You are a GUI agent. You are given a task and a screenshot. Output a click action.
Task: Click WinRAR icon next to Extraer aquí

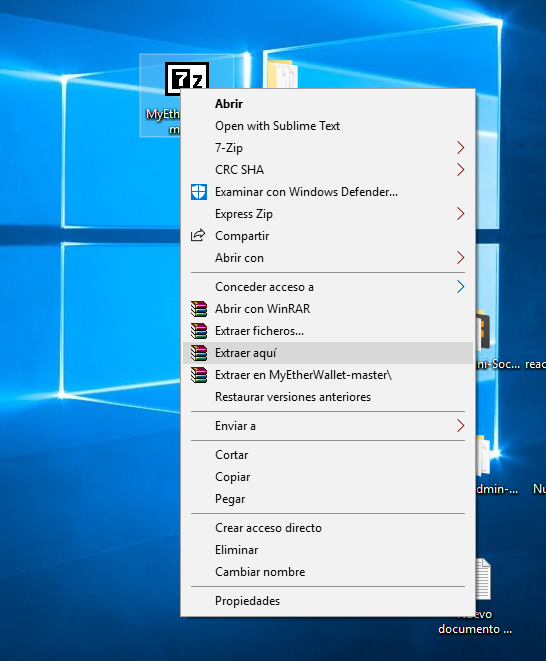(199, 353)
